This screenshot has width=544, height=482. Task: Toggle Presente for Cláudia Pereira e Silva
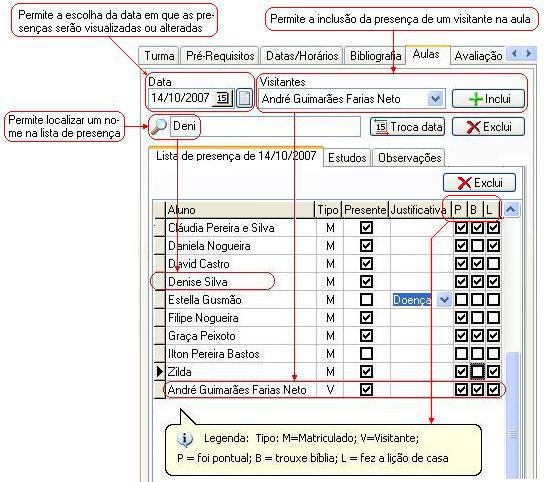tap(366, 228)
